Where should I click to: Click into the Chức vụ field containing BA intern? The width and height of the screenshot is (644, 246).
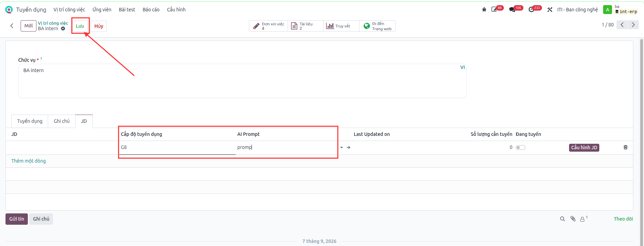point(242,81)
